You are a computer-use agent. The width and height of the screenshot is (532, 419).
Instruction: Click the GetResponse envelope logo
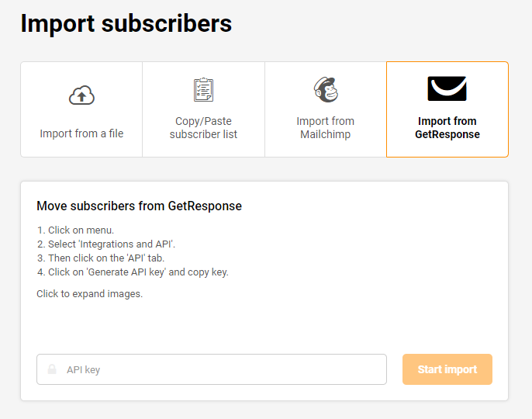click(x=447, y=88)
